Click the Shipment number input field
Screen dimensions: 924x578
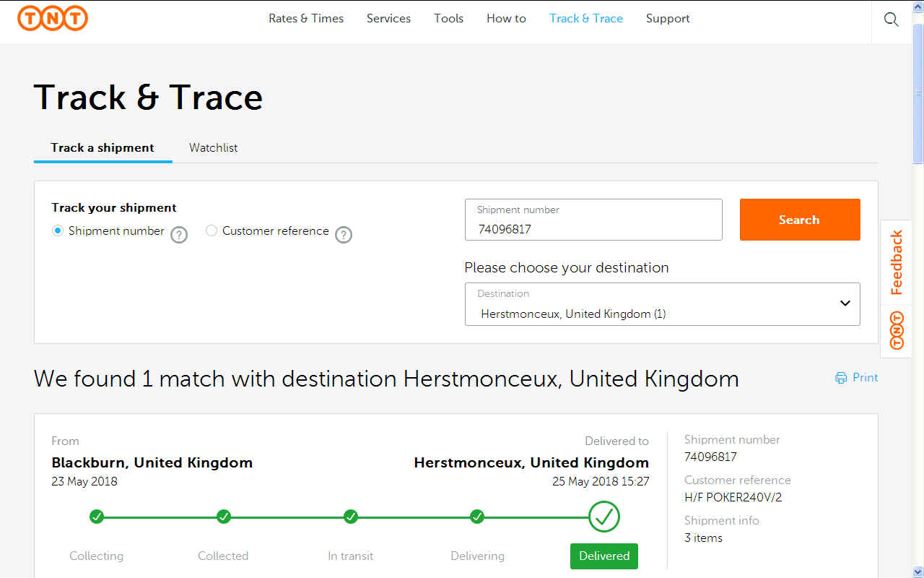(x=593, y=220)
